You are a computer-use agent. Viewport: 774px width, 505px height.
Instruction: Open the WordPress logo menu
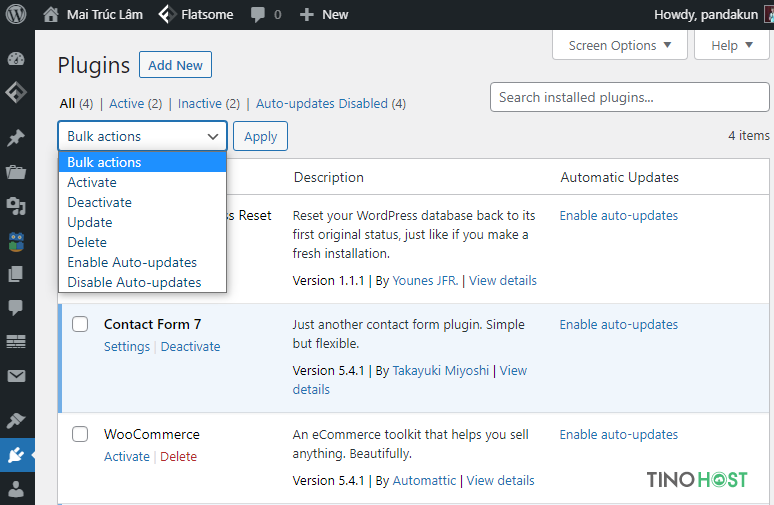pos(16,14)
